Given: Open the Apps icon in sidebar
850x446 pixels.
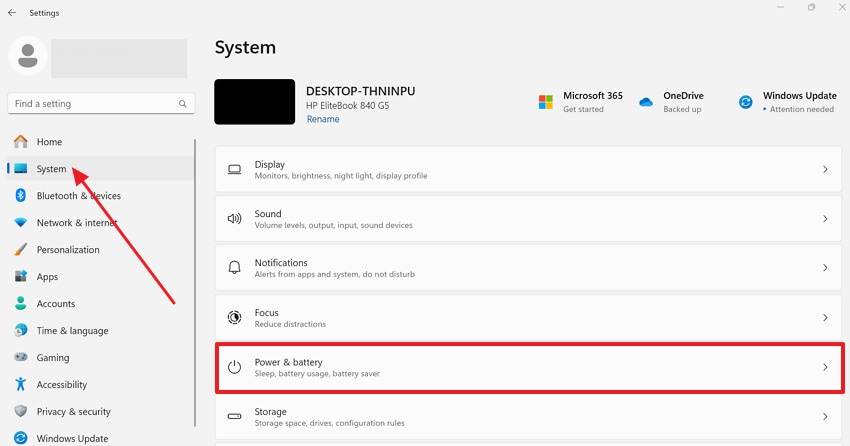Looking at the screenshot, I should coord(21,276).
